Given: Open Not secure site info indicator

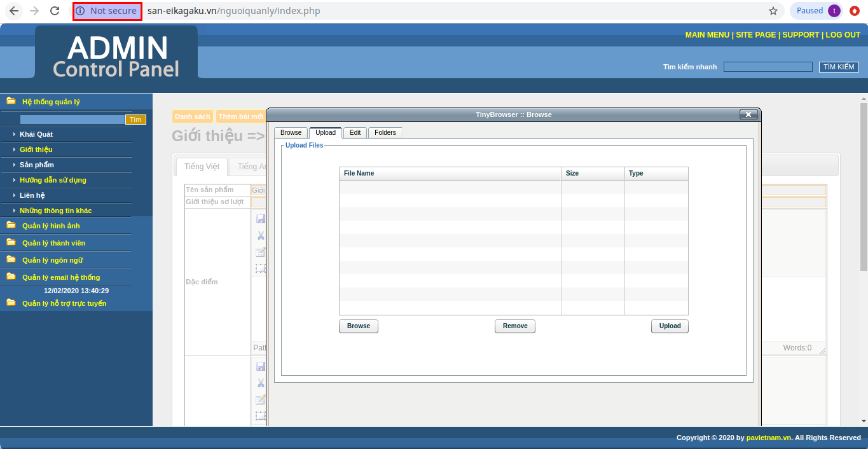Looking at the screenshot, I should (107, 11).
